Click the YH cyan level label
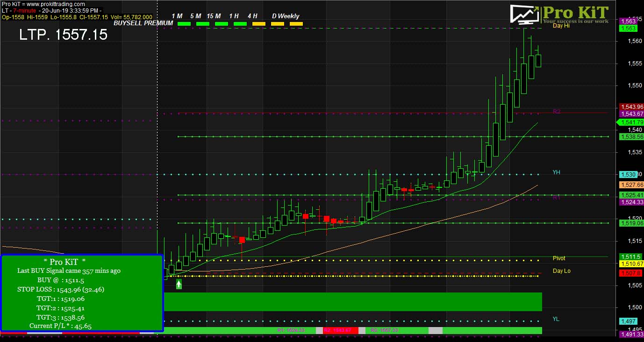Screen dimensions: 644x342 pos(556,172)
